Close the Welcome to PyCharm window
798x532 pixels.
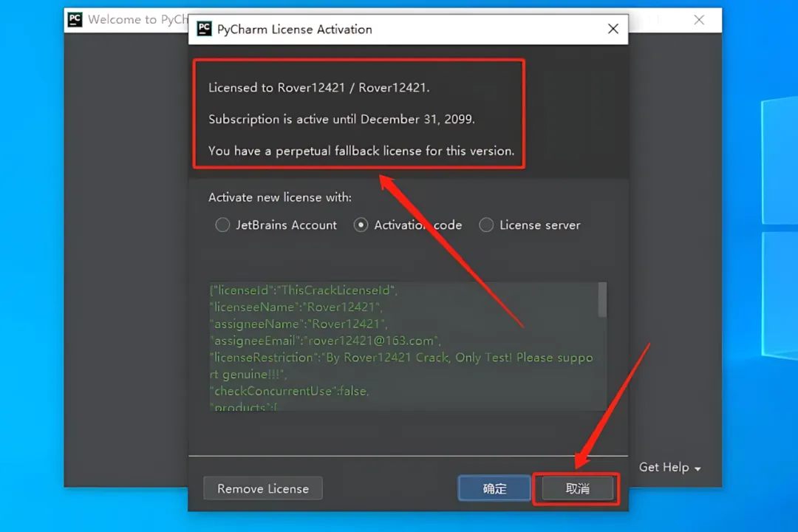699,20
